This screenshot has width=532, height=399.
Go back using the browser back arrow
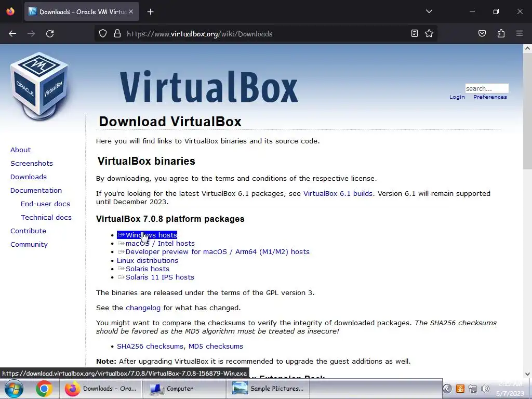[x=12, y=34]
